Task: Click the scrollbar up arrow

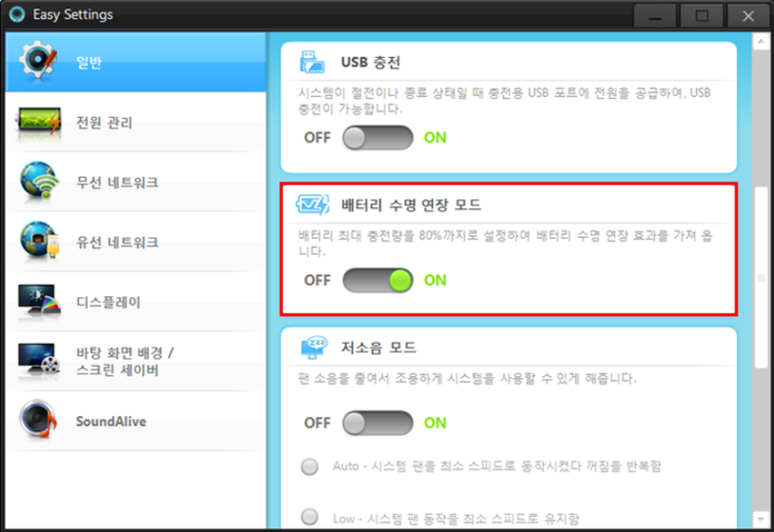Action: tap(761, 42)
